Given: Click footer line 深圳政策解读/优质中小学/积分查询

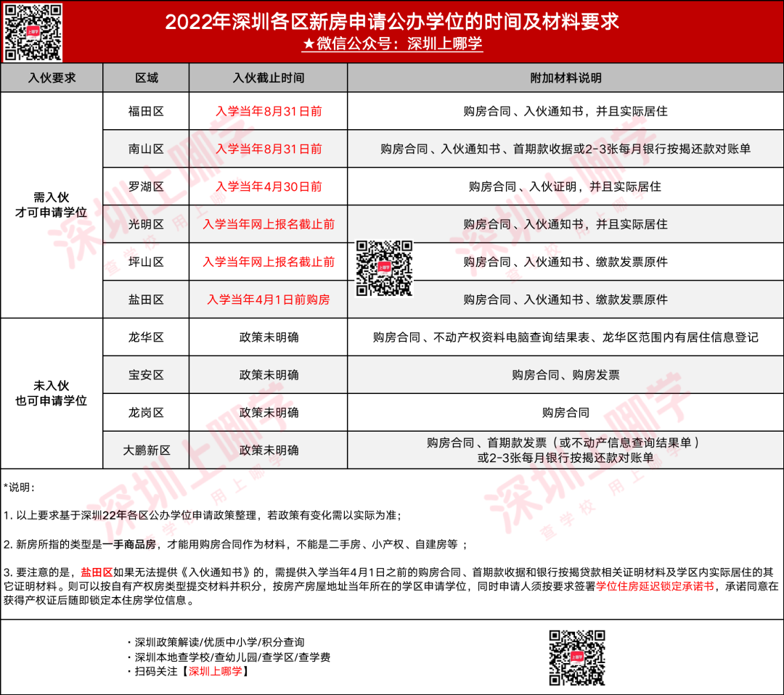Looking at the screenshot, I should pyautogui.click(x=216, y=642).
